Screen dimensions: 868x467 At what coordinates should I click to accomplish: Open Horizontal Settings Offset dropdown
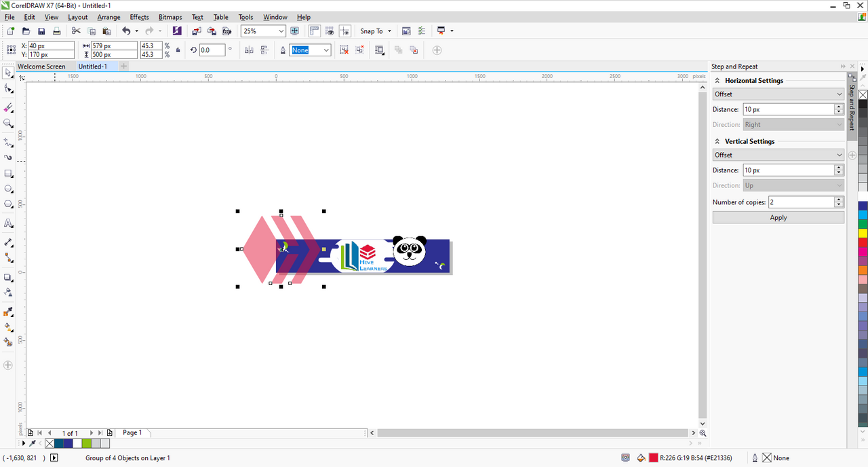click(x=778, y=94)
